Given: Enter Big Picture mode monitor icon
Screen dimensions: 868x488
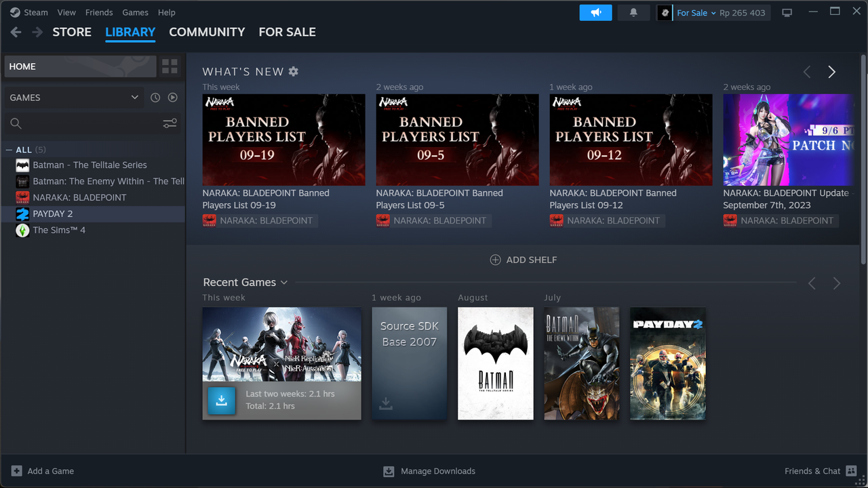Looking at the screenshot, I should tap(787, 12).
